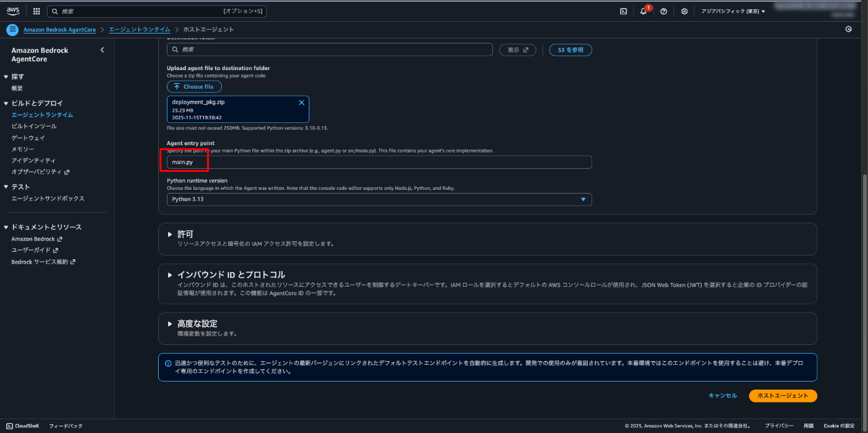This screenshot has width=868, height=433.
Task: Open ビルトインツール in the sidebar
Action: point(34,126)
